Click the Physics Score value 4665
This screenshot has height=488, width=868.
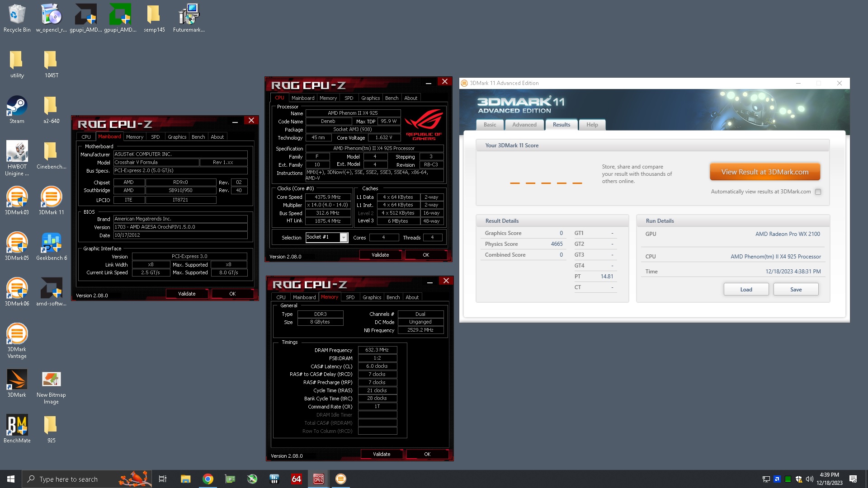tap(557, 244)
